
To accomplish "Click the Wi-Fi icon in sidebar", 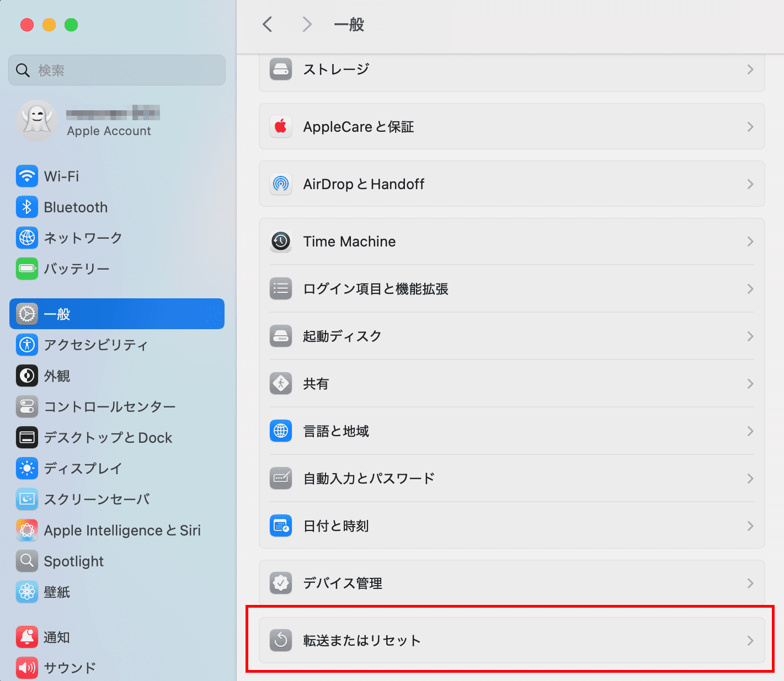I will 27,176.
